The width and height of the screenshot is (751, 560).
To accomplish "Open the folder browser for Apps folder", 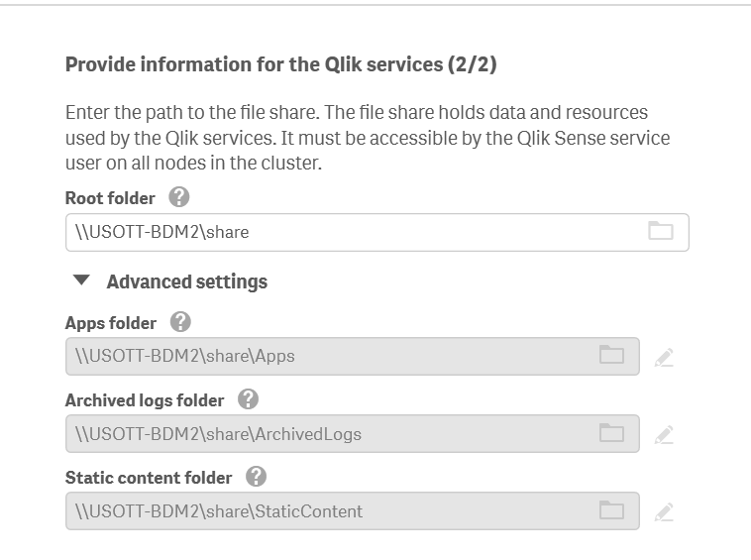I will pyautogui.click(x=611, y=355).
